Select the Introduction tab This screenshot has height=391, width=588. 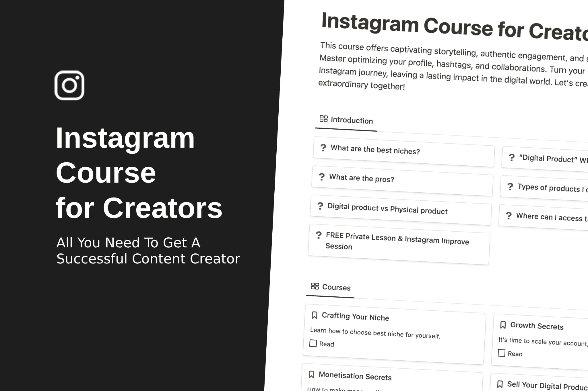click(x=347, y=120)
